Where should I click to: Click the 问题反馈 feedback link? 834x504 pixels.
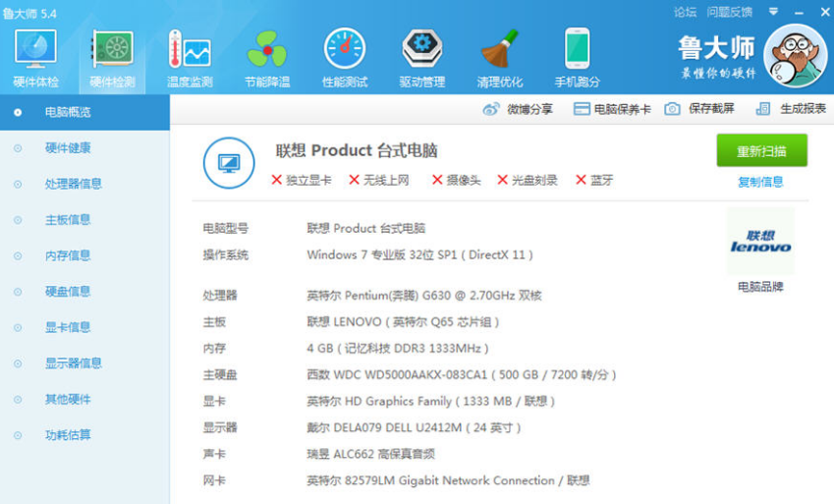point(729,12)
